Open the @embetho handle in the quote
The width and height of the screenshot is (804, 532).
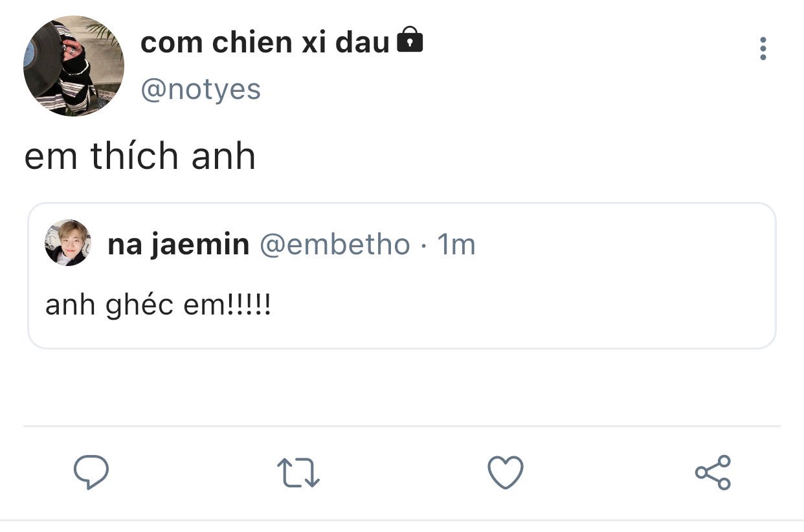pyautogui.click(x=335, y=245)
